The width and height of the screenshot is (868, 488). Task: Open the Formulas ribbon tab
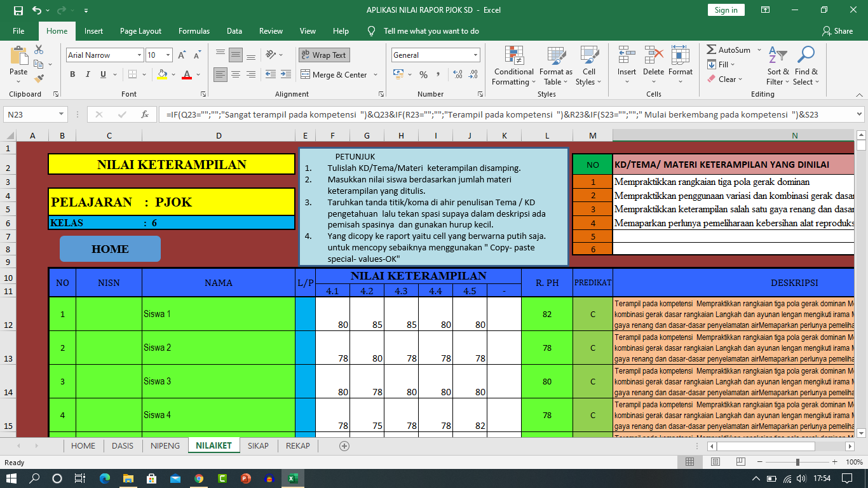[x=194, y=31]
